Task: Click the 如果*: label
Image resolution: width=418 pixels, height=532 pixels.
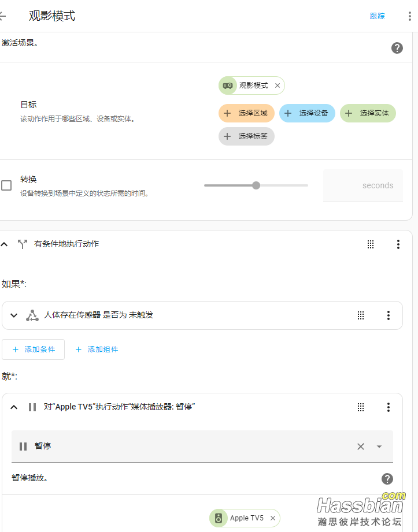Action: pyautogui.click(x=14, y=284)
